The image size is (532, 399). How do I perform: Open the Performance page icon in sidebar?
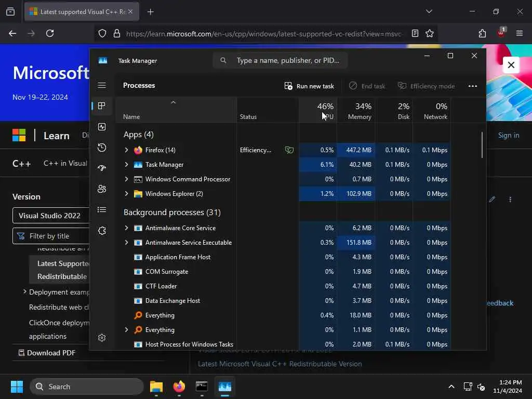point(102,127)
